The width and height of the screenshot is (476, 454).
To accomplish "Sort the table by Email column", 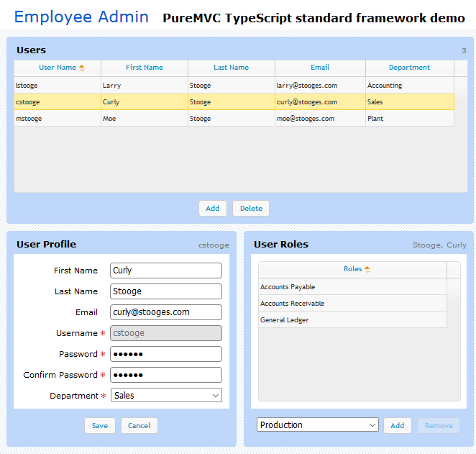I will point(320,68).
